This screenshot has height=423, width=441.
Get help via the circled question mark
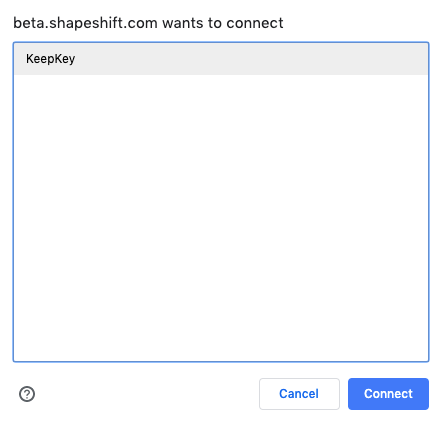click(27, 394)
